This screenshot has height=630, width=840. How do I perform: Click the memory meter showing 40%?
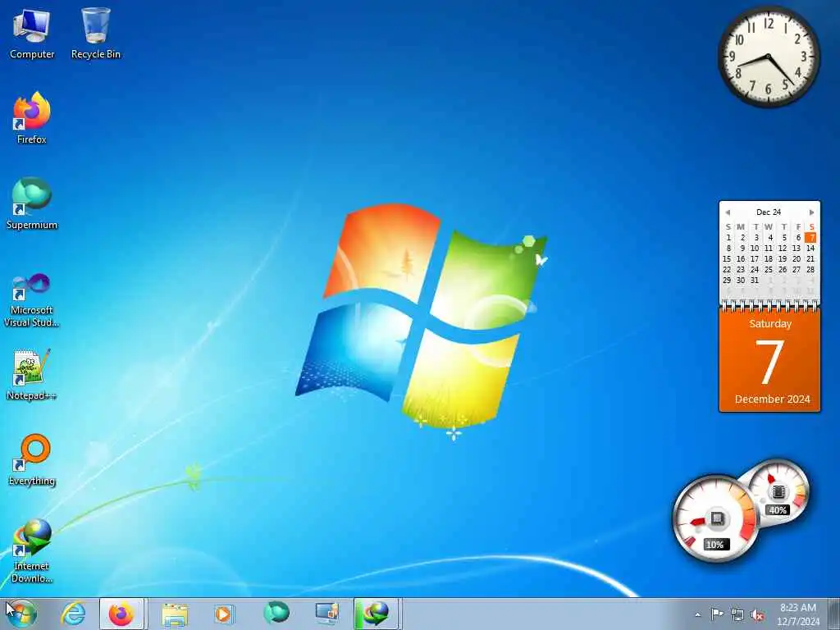778,491
